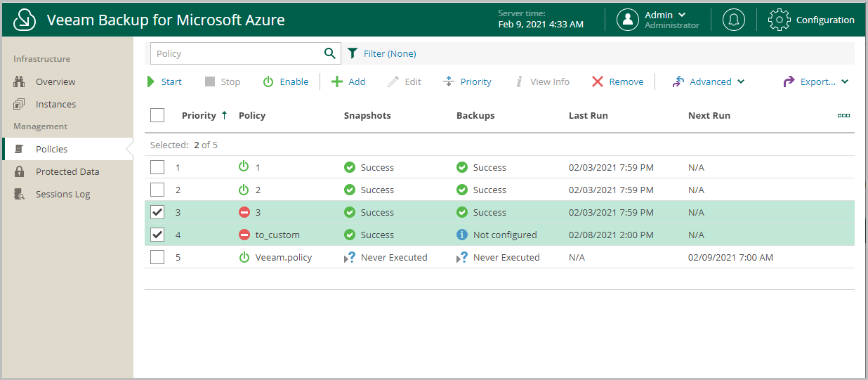Open column chooser three-squares icon
The image size is (868, 380).
[844, 115]
